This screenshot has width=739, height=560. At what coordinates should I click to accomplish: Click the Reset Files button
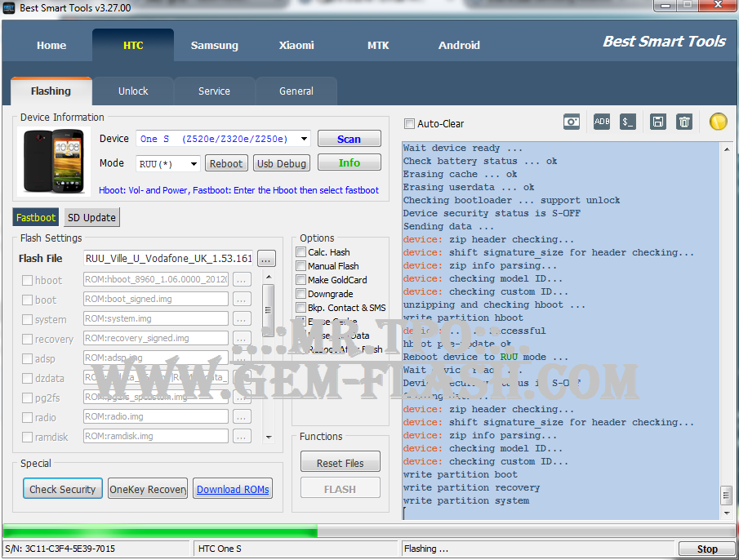point(341,462)
